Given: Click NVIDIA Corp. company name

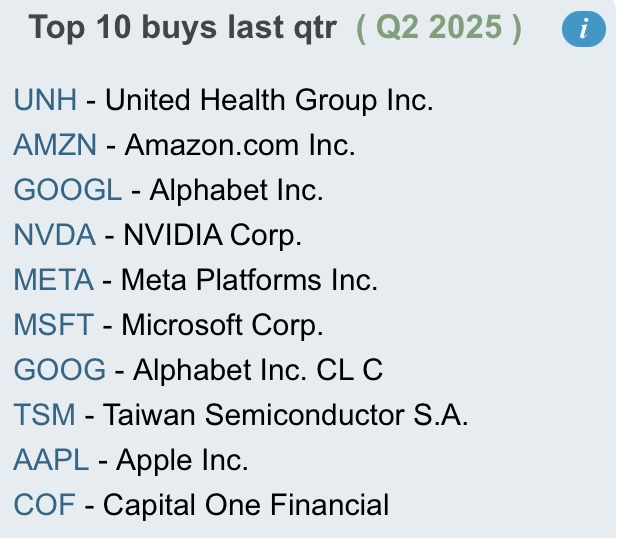Looking at the screenshot, I should coord(213,235).
